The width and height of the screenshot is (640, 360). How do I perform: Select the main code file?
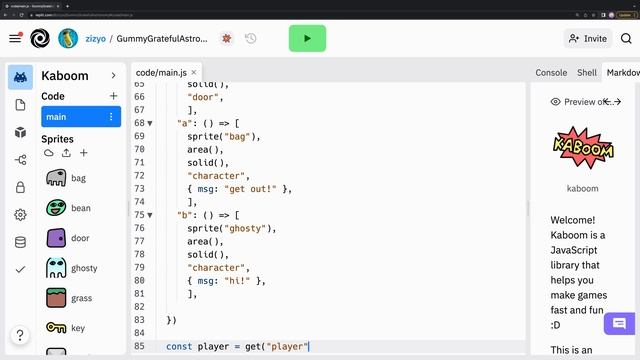click(81, 117)
